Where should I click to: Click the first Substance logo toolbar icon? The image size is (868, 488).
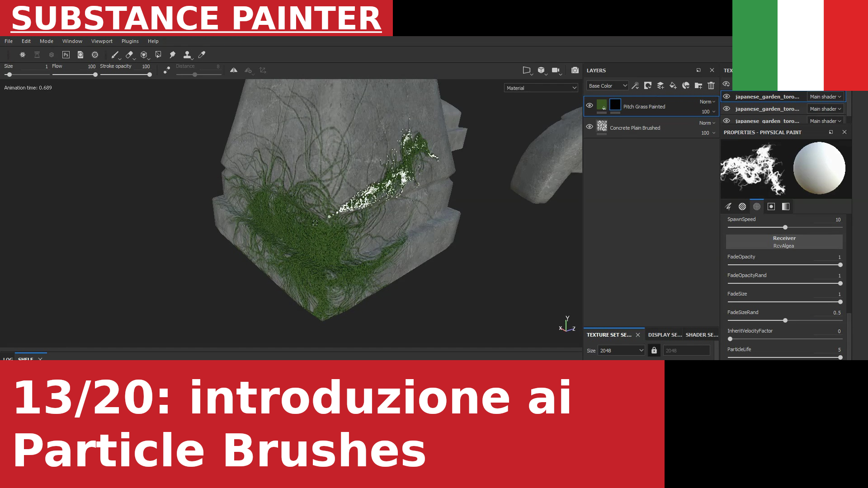pyautogui.click(x=23, y=55)
